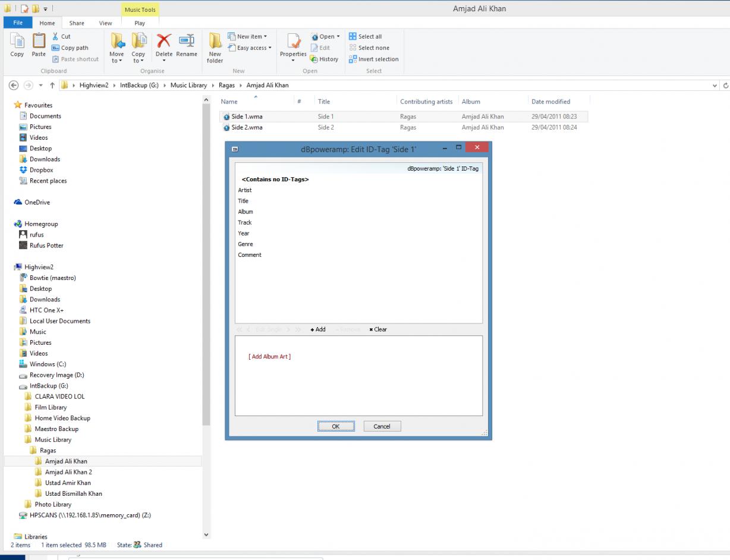Click the Cut scissors icon
This screenshot has height=560, width=730.
[56, 36]
